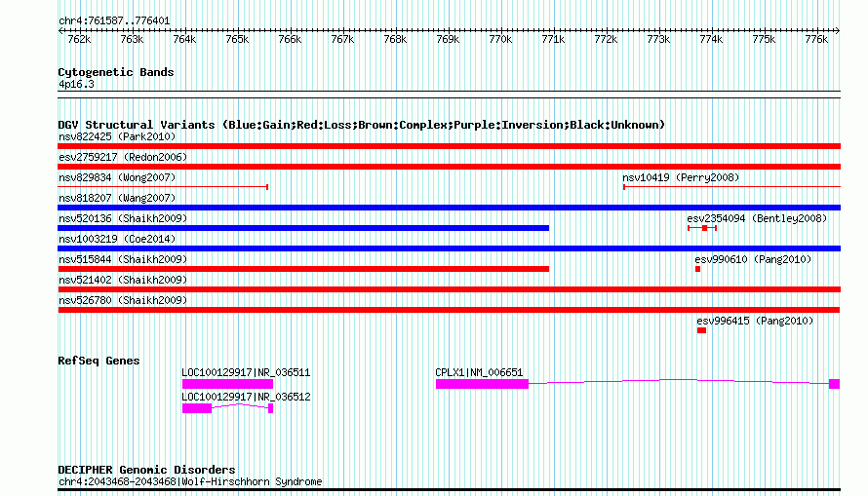The height and width of the screenshot is (496, 868).
Task: Click the nsv829834 (Wong2007) variant line
Action: coord(163,187)
